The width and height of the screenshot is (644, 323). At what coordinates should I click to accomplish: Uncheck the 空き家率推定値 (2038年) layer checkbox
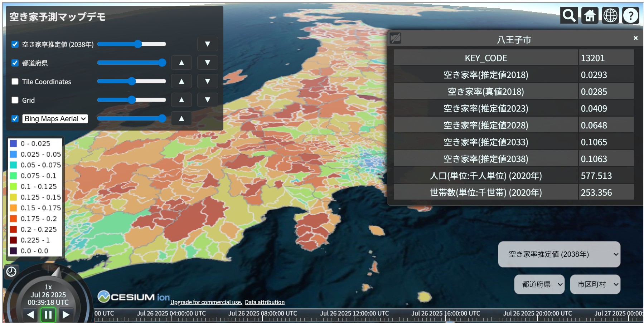(15, 44)
